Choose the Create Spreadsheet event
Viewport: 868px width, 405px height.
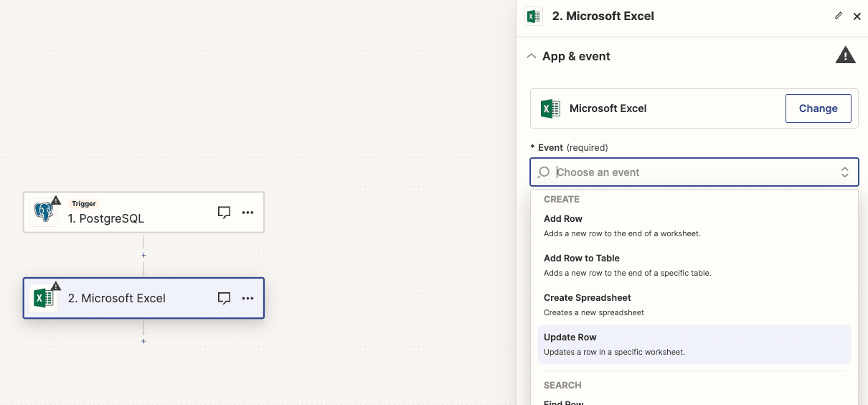click(588, 298)
